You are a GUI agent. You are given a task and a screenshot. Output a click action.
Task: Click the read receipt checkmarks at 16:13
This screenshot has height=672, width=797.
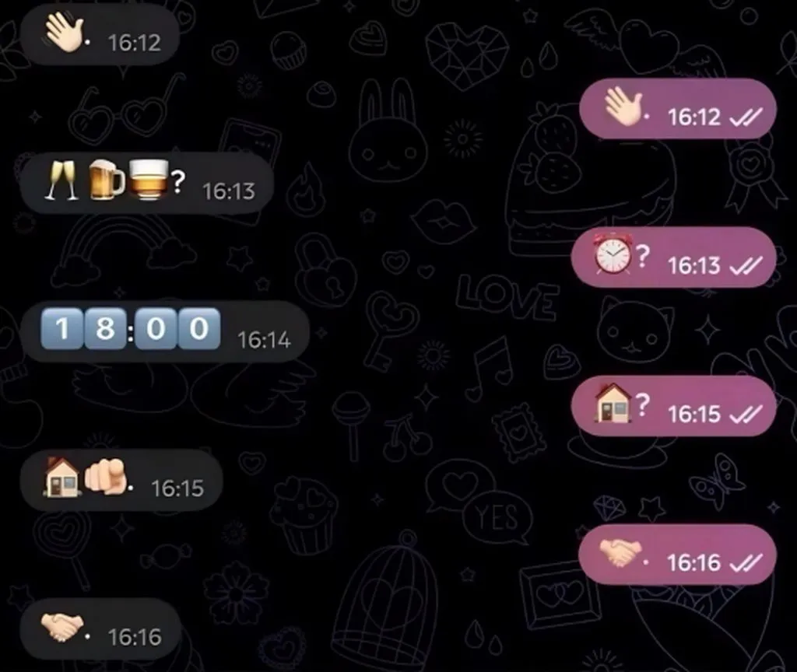[746, 266]
